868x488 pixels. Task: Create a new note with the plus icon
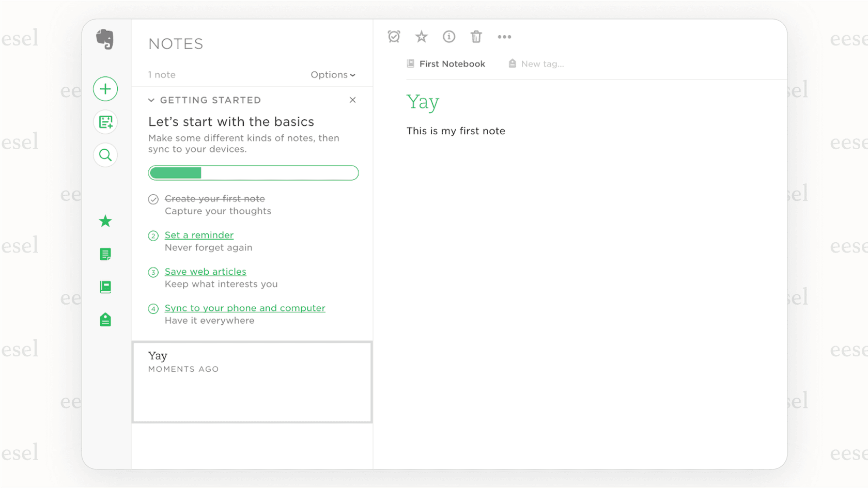click(105, 89)
